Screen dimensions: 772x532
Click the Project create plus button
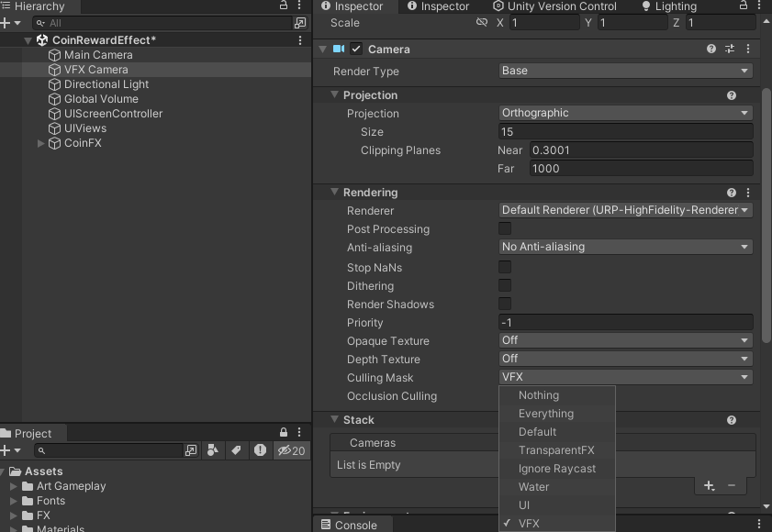tap(6, 450)
